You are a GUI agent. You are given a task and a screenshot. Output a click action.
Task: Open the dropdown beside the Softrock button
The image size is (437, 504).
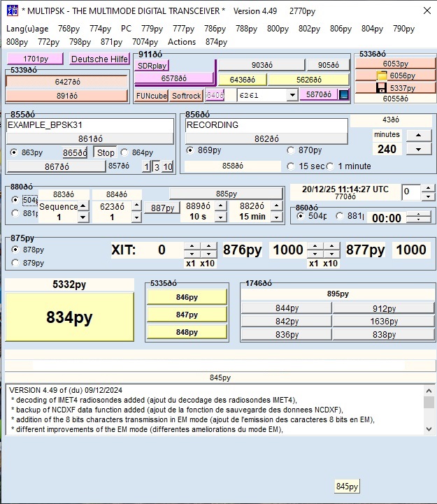(x=292, y=95)
